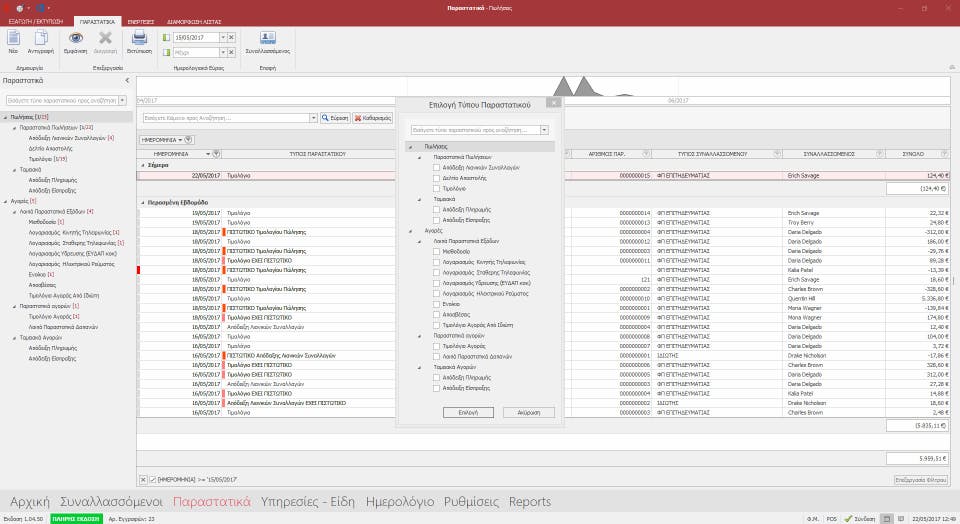Clear the Μέχρι to-date with X

231,52
